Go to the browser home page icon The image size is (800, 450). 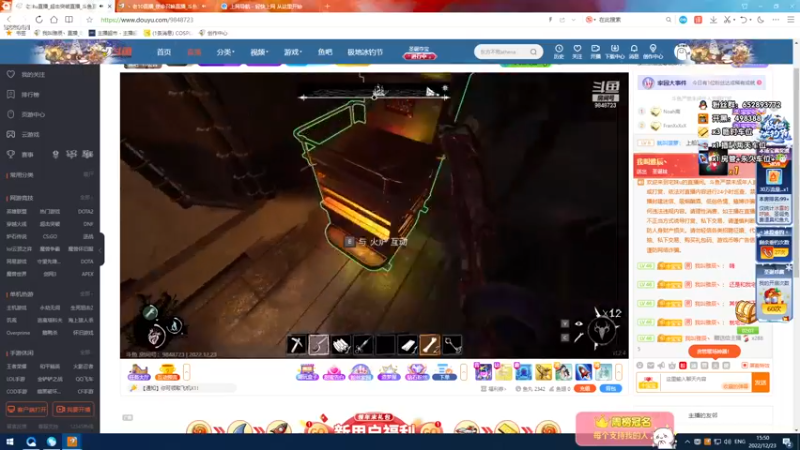click(54, 19)
